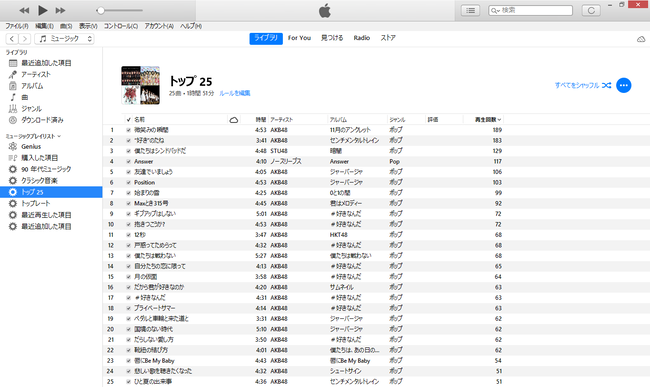Uncheck the checkbox for track 17 #好きなんだ
This screenshot has width=650, height=387.
click(x=129, y=298)
